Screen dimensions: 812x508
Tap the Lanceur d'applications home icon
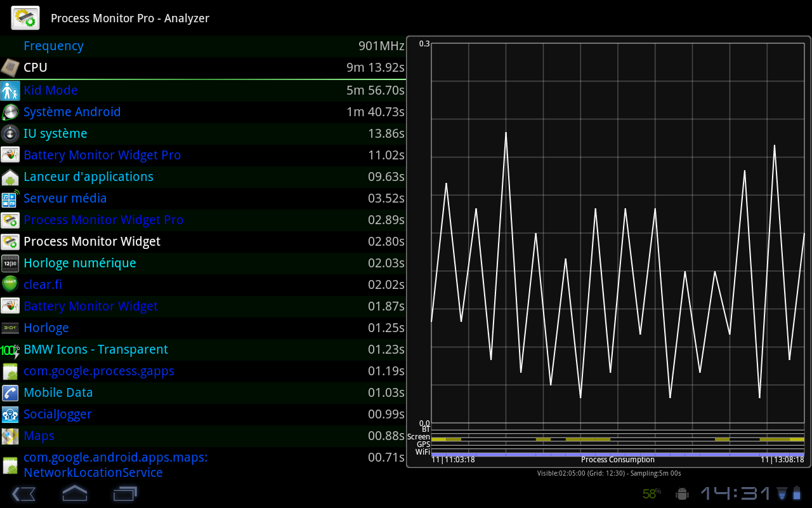click(10, 177)
